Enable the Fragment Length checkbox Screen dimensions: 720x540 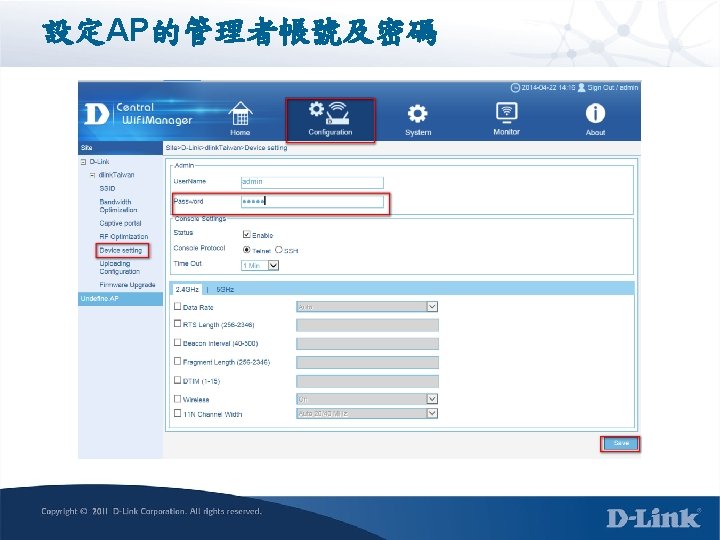point(177,361)
